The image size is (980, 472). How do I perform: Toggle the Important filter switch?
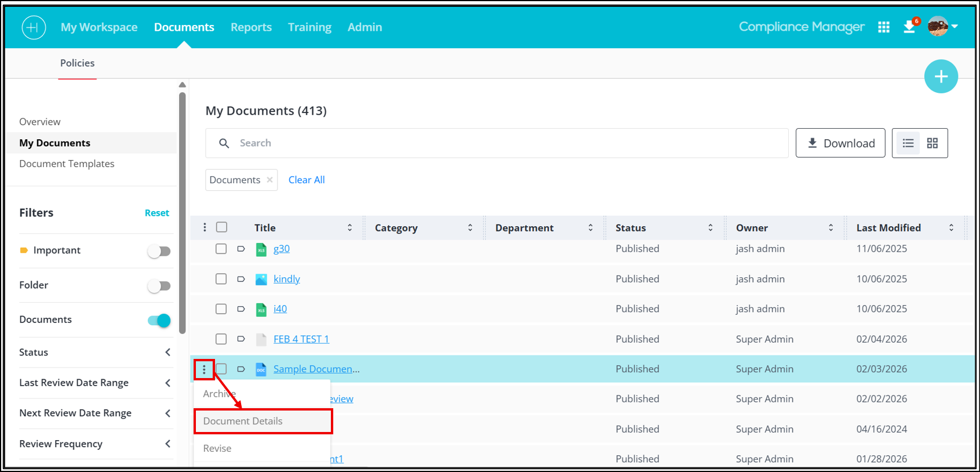pos(159,251)
